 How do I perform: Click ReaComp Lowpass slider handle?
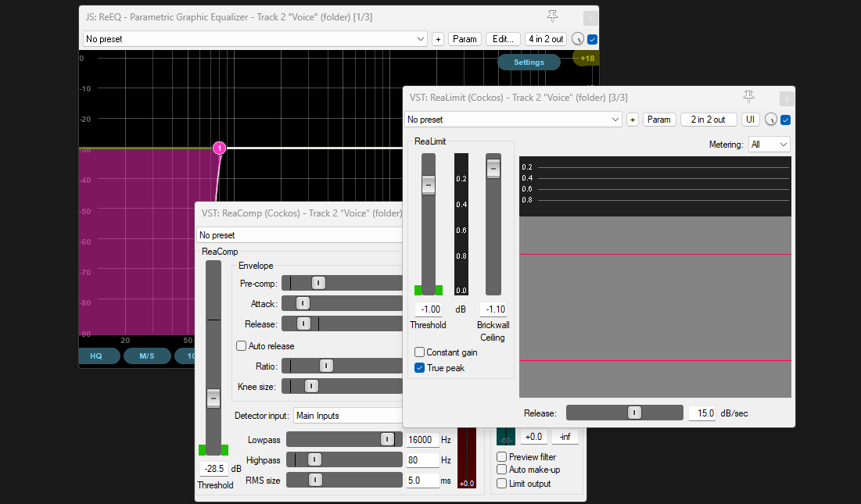click(387, 439)
